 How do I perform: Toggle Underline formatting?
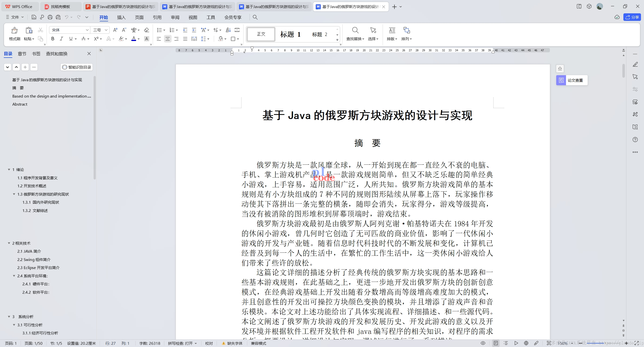click(x=71, y=39)
